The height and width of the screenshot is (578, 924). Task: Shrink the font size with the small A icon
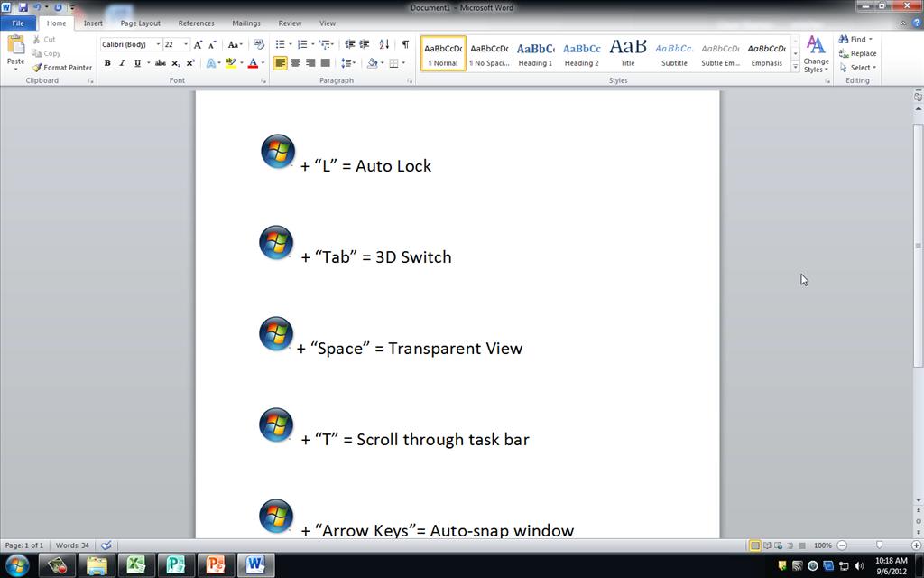212,44
